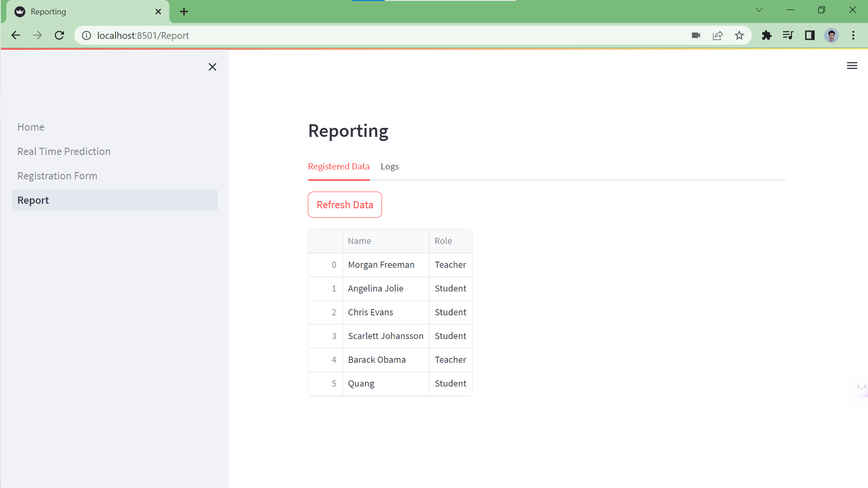This screenshot has width=868, height=488.
Task: Click the Refresh Data button
Action: 344,205
